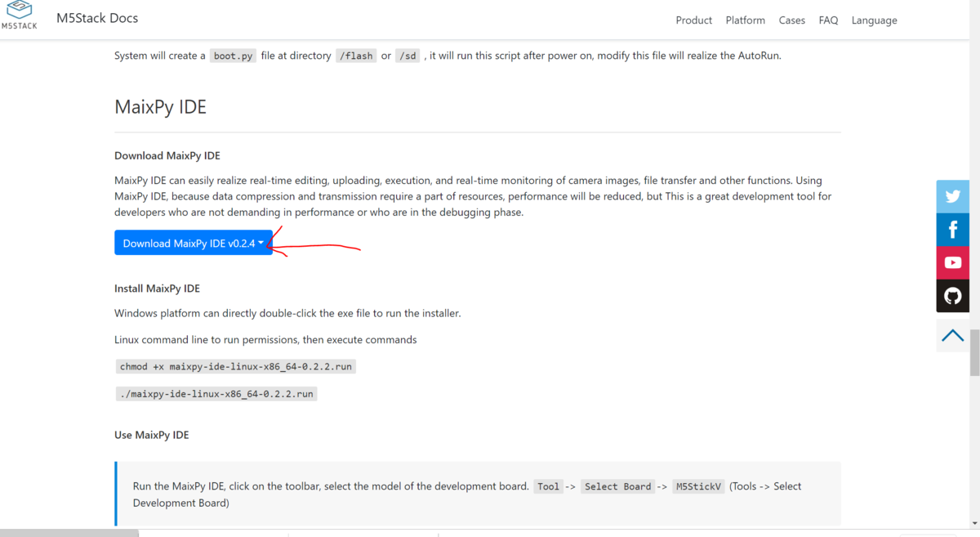Click the 'Select Board' code label

(618, 486)
